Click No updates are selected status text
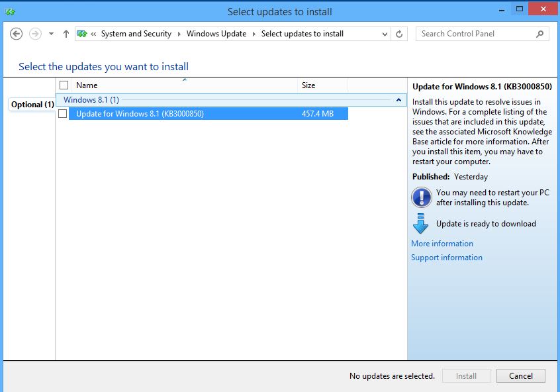This screenshot has width=560, height=392. pyautogui.click(x=392, y=376)
